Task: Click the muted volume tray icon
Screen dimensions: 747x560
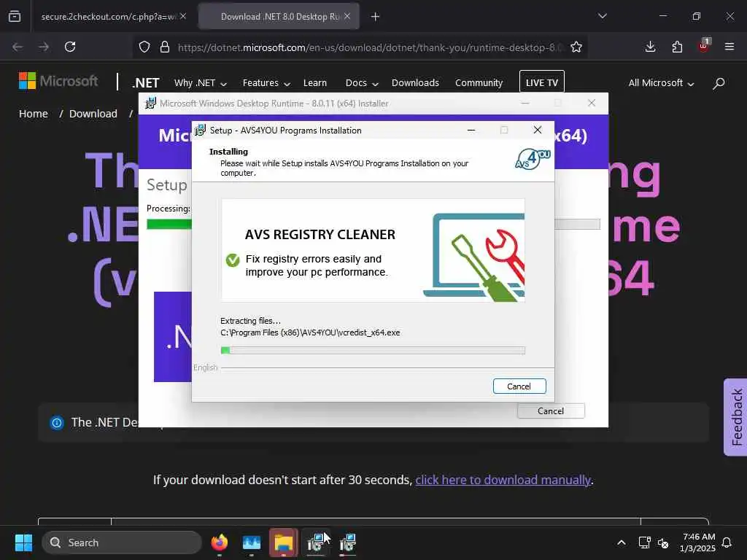Action: click(662, 542)
